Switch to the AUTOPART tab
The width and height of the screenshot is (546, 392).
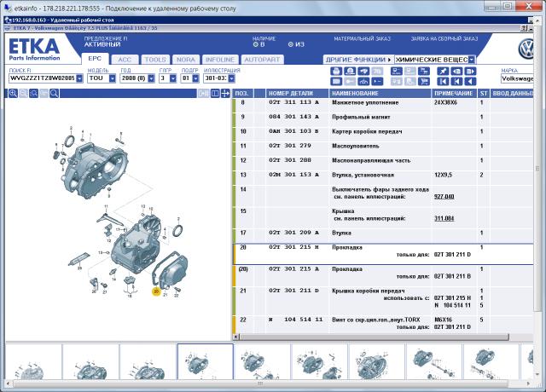click(x=262, y=60)
